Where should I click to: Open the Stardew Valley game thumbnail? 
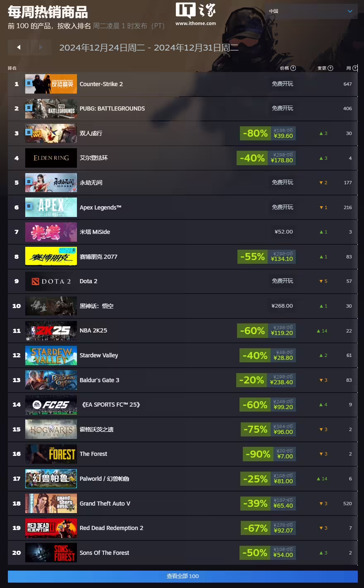51,355
